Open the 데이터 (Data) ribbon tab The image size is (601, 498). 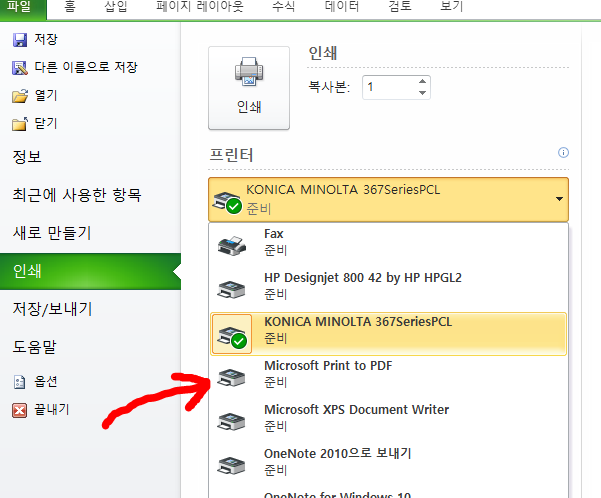pyautogui.click(x=342, y=7)
